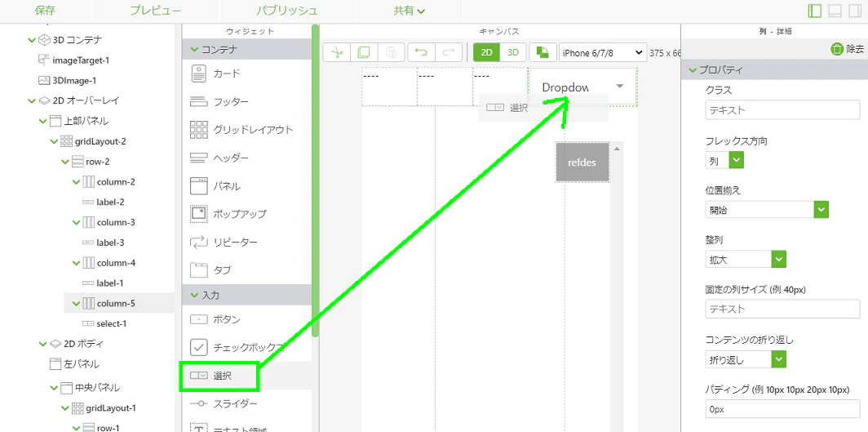Click the widget panel green scrollbar
Screen dimensions: 868x432
click(x=316, y=180)
